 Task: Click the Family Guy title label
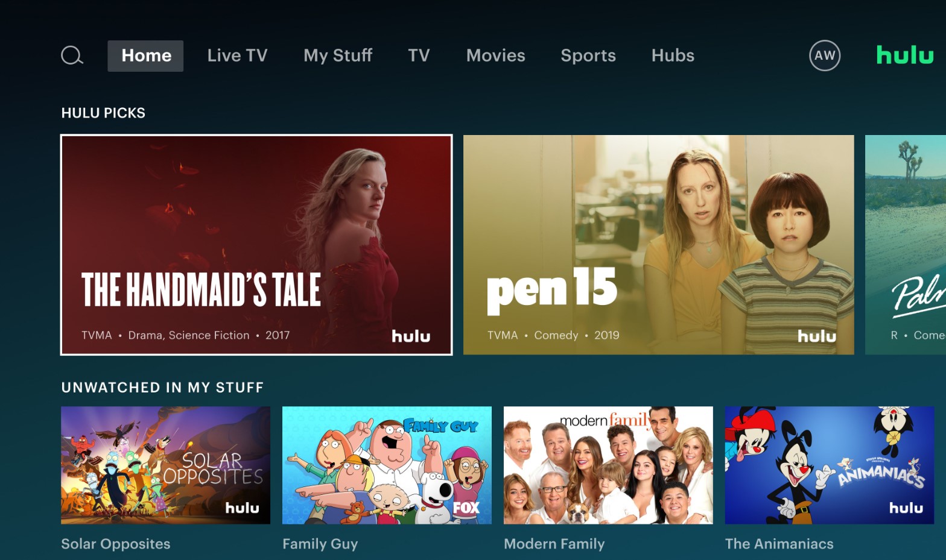coord(320,544)
